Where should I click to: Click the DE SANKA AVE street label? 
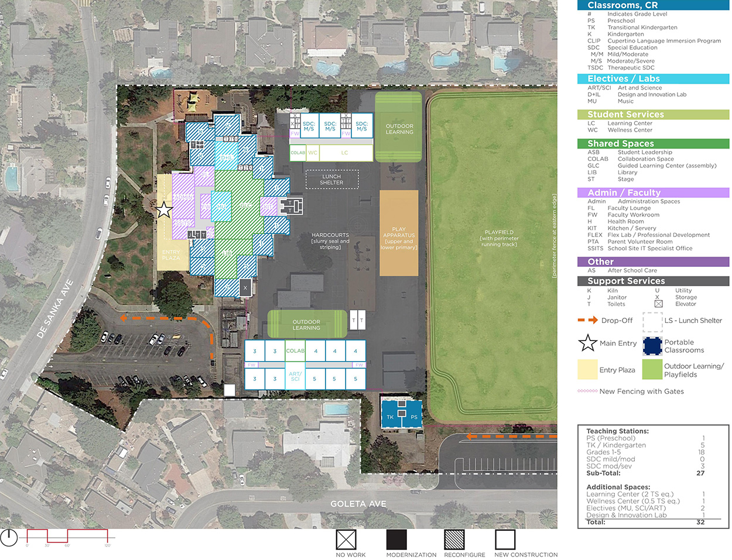pyautogui.click(x=55, y=308)
